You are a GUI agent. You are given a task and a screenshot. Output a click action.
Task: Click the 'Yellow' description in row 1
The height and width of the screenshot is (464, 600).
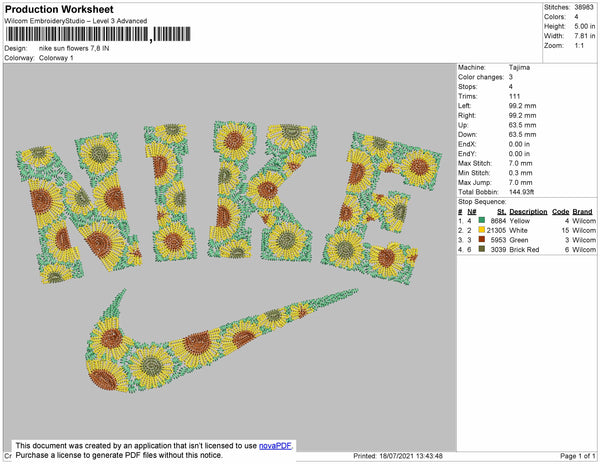[x=519, y=221]
